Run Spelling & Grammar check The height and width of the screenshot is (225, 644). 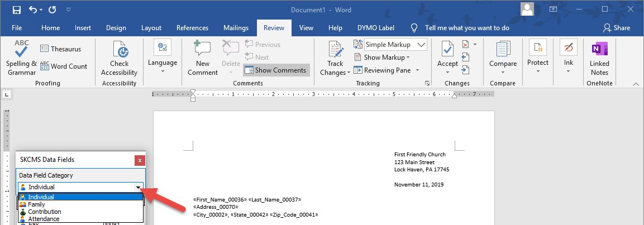(x=21, y=58)
